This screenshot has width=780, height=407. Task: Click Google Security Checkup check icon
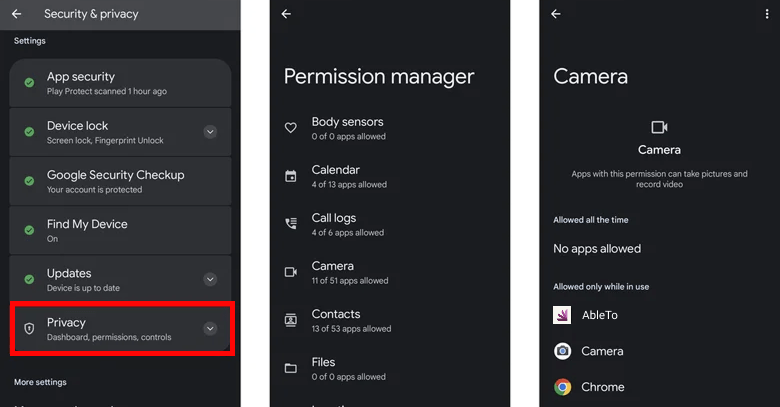[x=29, y=181]
